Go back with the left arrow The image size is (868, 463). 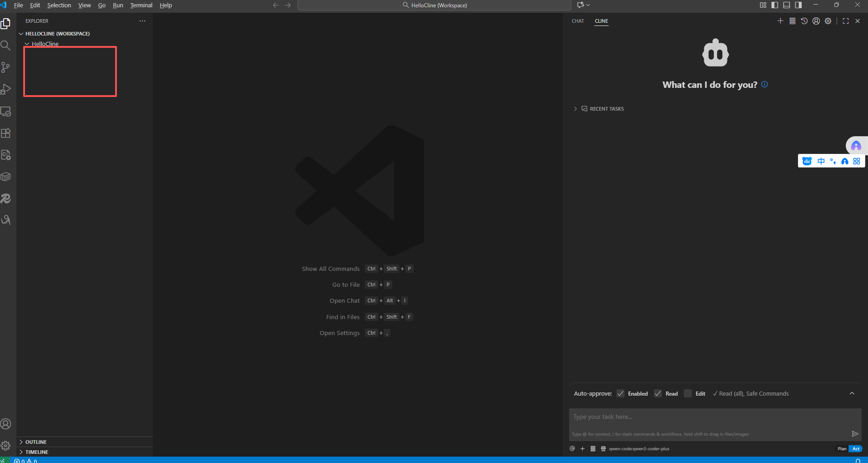pyautogui.click(x=276, y=5)
